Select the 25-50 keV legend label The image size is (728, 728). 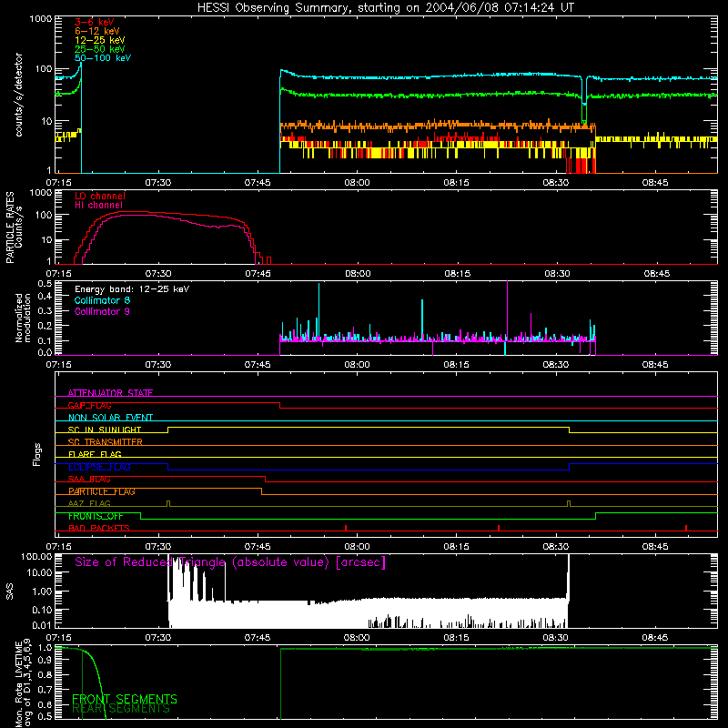point(100,49)
